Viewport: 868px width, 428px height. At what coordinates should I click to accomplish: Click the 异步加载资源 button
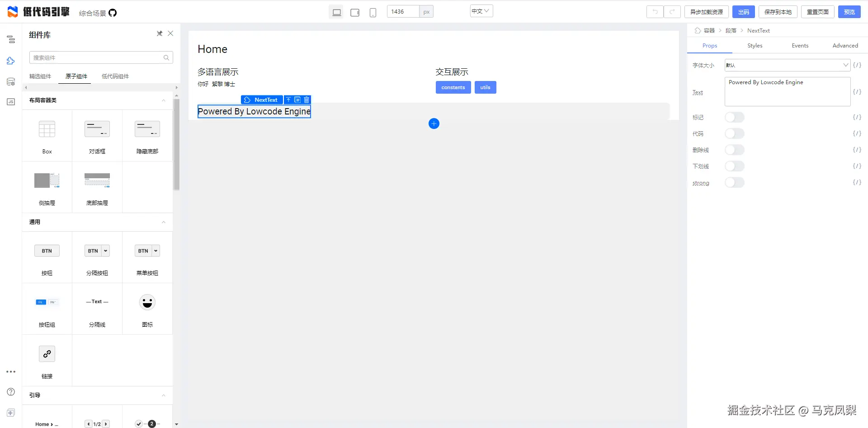pos(707,12)
